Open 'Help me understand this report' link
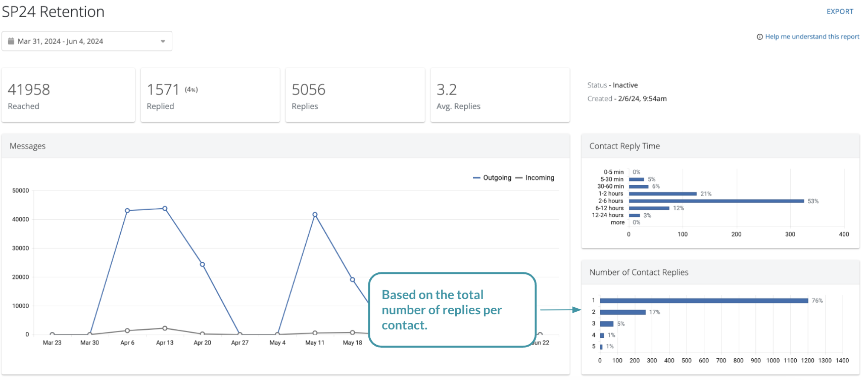 pyautogui.click(x=812, y=37)
